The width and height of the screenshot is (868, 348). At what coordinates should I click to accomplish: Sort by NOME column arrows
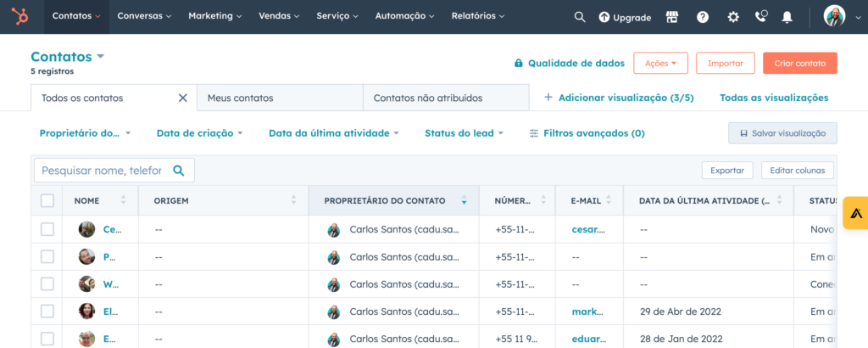[x=123, y=200]
